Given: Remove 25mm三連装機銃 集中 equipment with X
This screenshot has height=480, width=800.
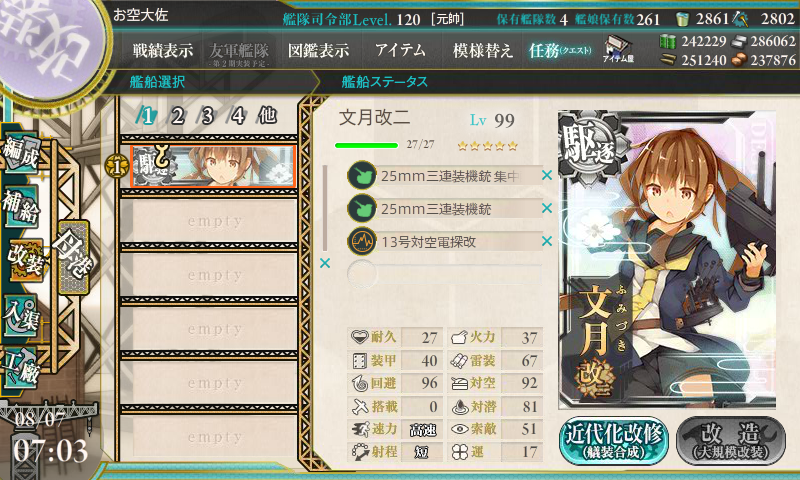Looking at the screenshot, I should coord(546,175).
